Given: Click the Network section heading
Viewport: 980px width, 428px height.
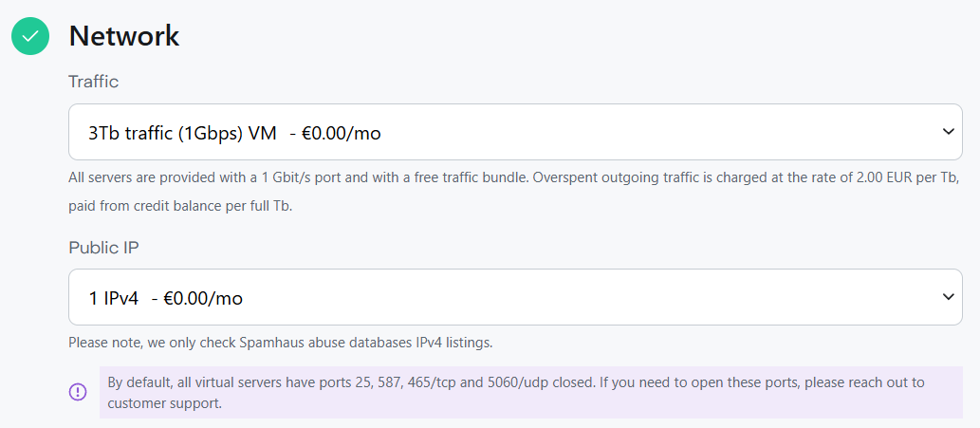Looking at the screenshot, I should (x=124, y=36).
